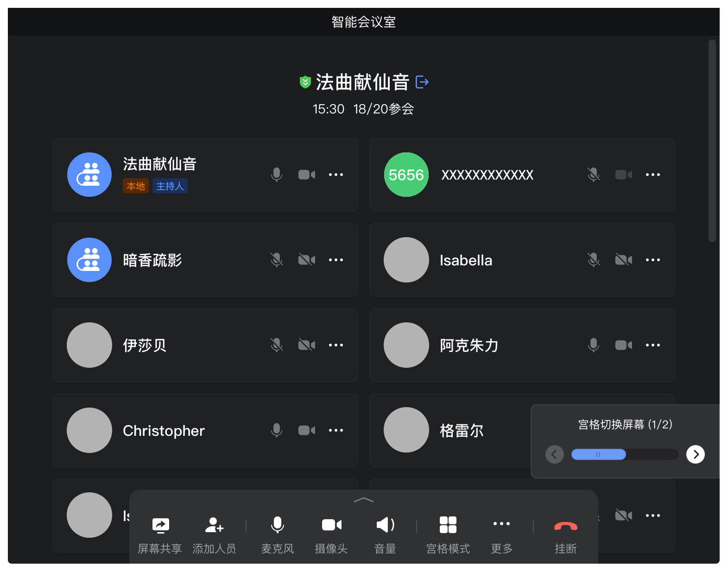Turn off Christopher's camera

[x=307, y=430]
